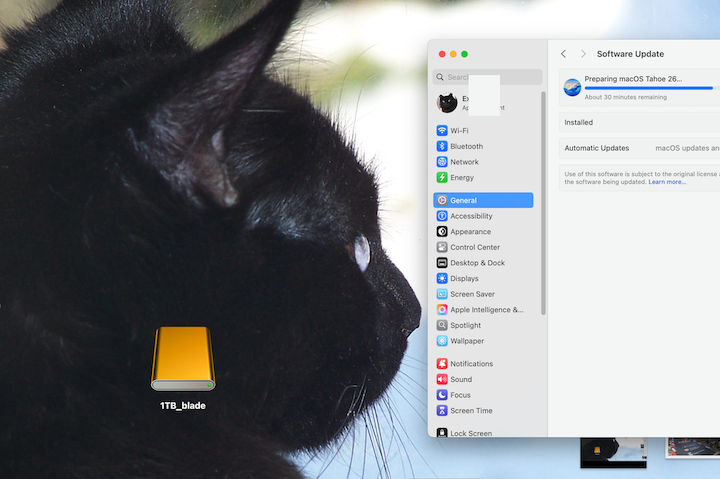Click the Preparing macOS Tahoe 26 text
This screenshot has height=479, width=720.
click(x=633, y=79)
